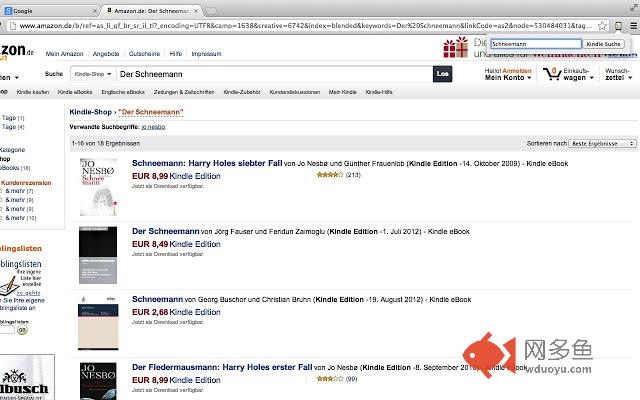Viewport: 640px width, 400px height.
Task: Click the list-creation pencil icon in the sidebar
Action: (x=10, y=285)
